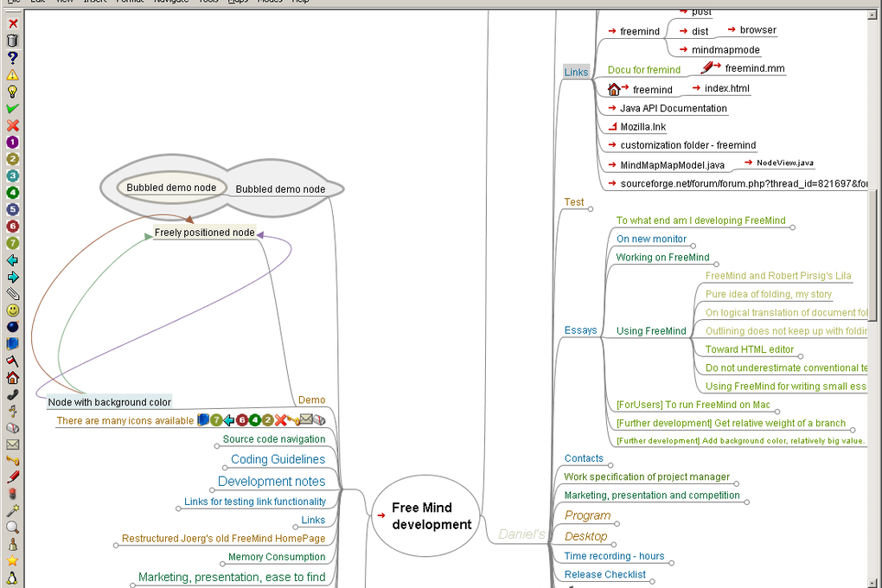Screen dimensions: 882x588
Task: Apply the teal priority 3 icon from the toolbar
Action: pyautogui.click(x=12, y=176)
